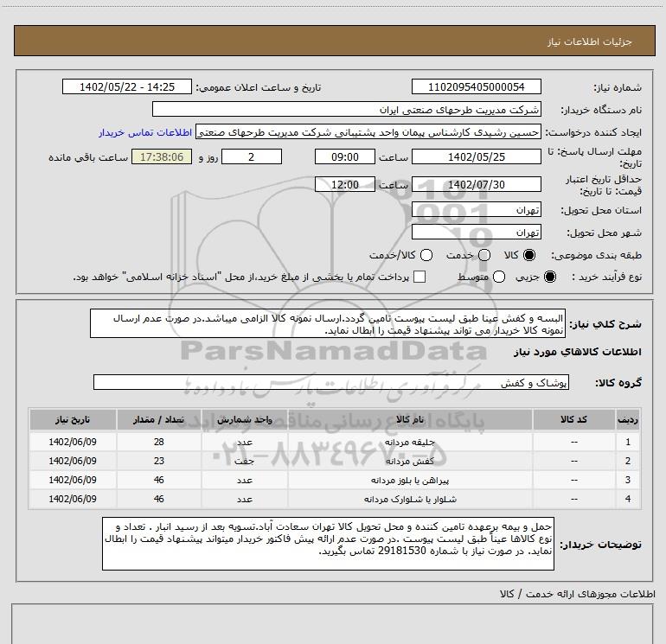
Task: Click the اطلاعات مجوزهای ارائه خدمت / کالا heading
Action: [577, 594]
